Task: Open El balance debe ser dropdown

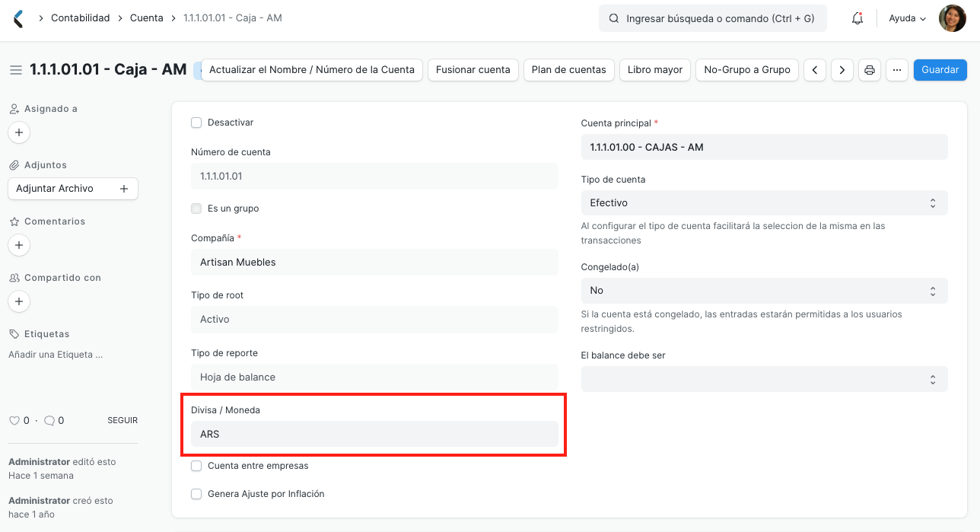Action: (764, 379)
